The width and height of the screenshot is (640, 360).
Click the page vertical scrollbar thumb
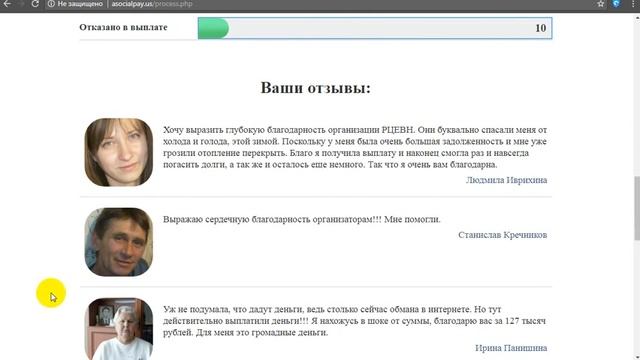coord(637,208)
